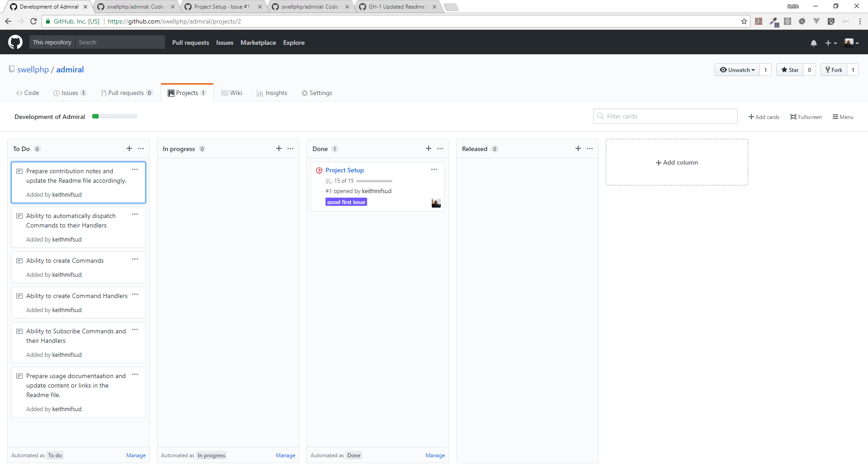Manage To Do column automation

pos(136,455)
